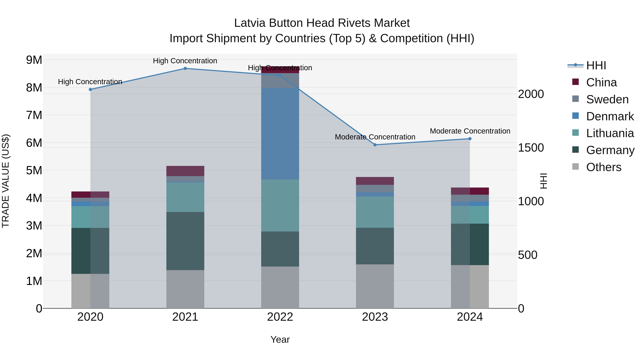
Task: Click the Germany segment in 2020 bar
Action: [91, 251]
